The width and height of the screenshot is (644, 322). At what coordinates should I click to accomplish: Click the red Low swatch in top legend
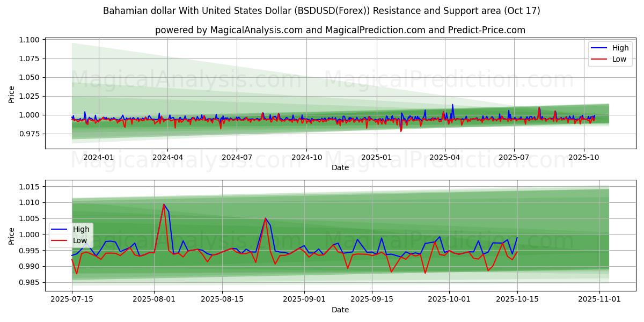pos(598,59)
